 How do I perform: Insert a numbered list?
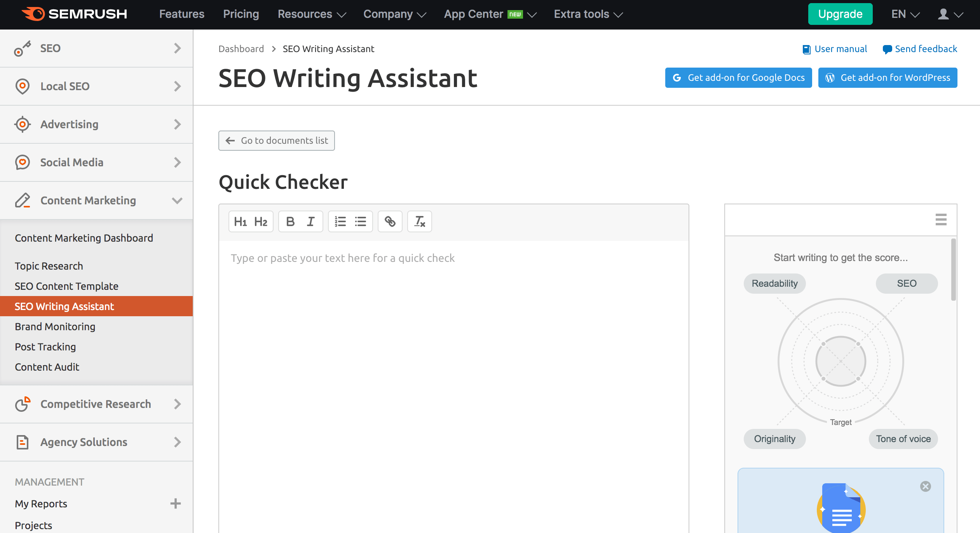coord(340,221)
